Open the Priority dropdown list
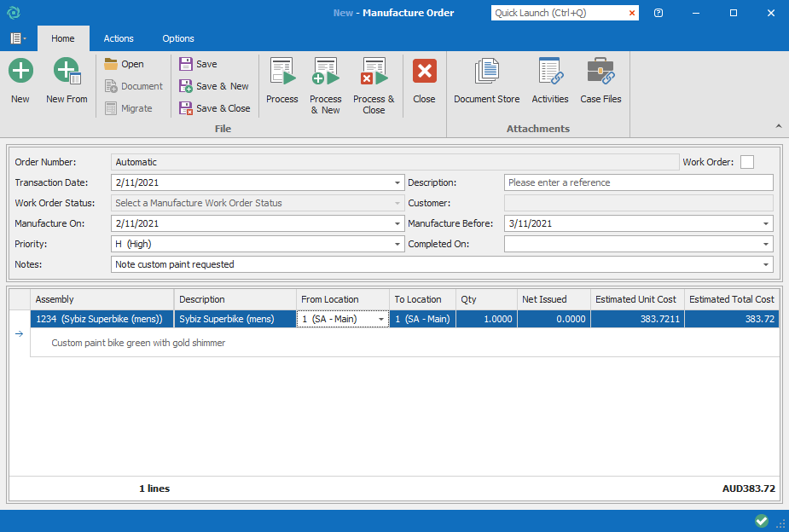The height and width of the screenshot is (532, 789). coord(397,244)
